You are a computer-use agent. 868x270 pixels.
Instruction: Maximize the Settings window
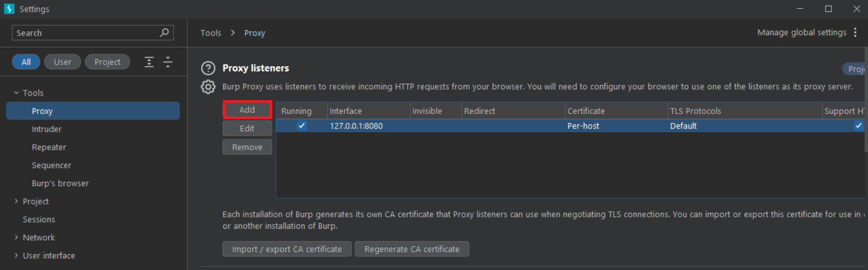coord(828,9)
